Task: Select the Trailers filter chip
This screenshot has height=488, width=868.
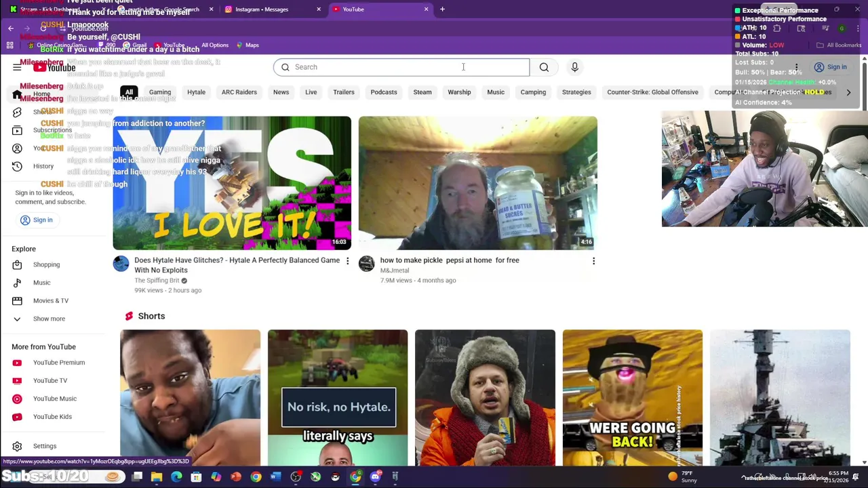Action: (344, 92)
